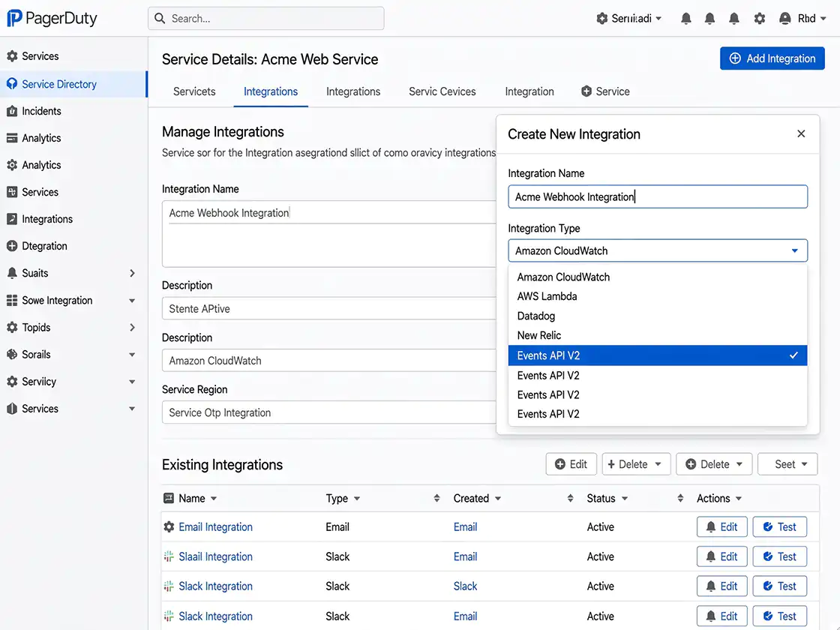Expand the Suaits sidebar chevron
The width and height of the screenshot is (840, 630).
point(132,273)
